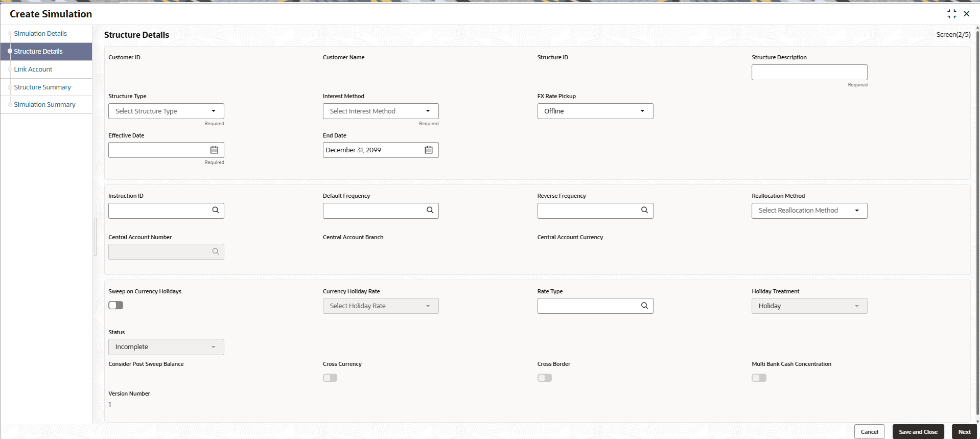Click the Default Frequency search icon
980x439 pixels.
pos(430,210)
